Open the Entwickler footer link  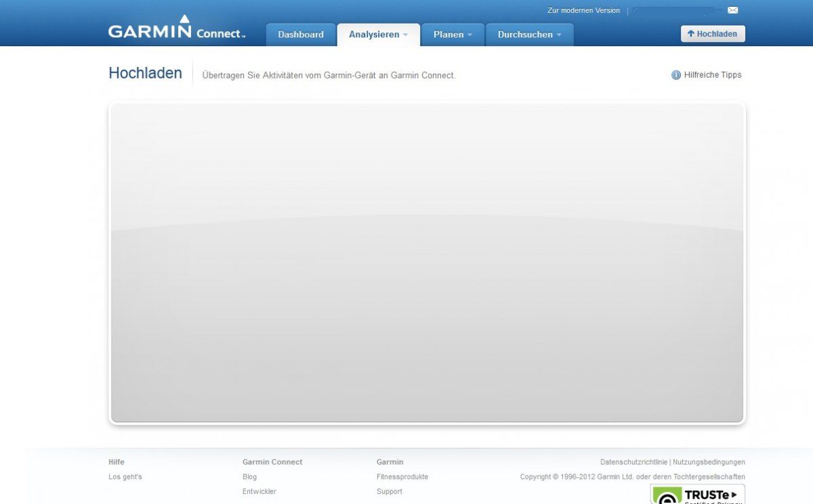(x=259, y=492)
